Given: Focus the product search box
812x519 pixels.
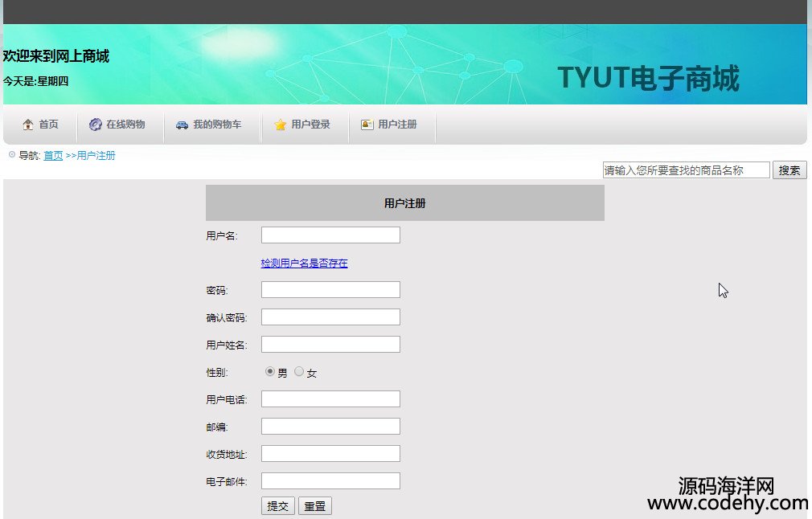Looking at the screenshot, I should 686,170.
